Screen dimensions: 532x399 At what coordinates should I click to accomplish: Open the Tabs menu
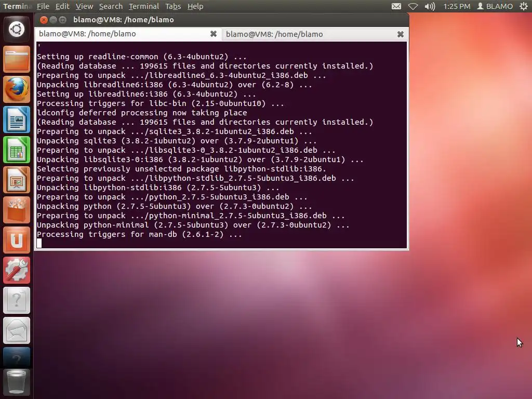[x=173, y=6]
